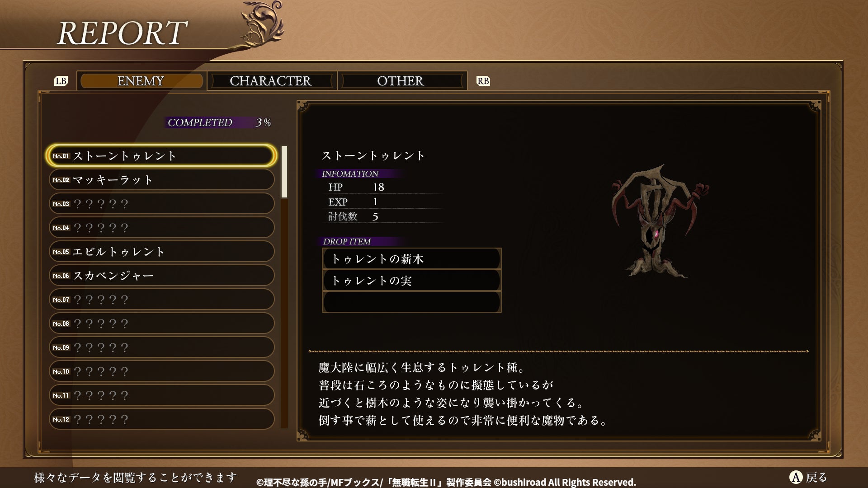868x488 pixels.
Task: Click the Stone Treant monster image
Action: [660, 221]
